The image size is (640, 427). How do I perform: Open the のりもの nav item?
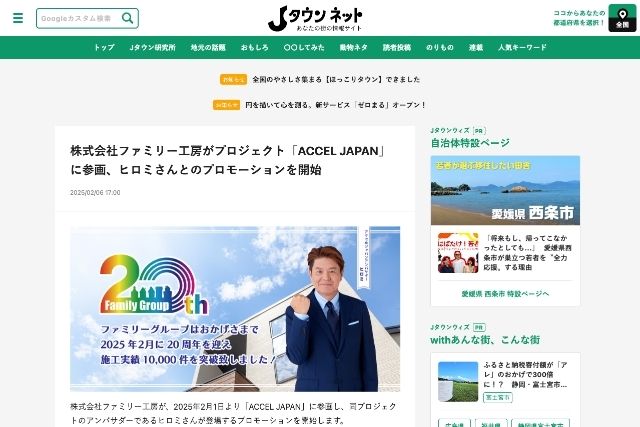point(440,47)
